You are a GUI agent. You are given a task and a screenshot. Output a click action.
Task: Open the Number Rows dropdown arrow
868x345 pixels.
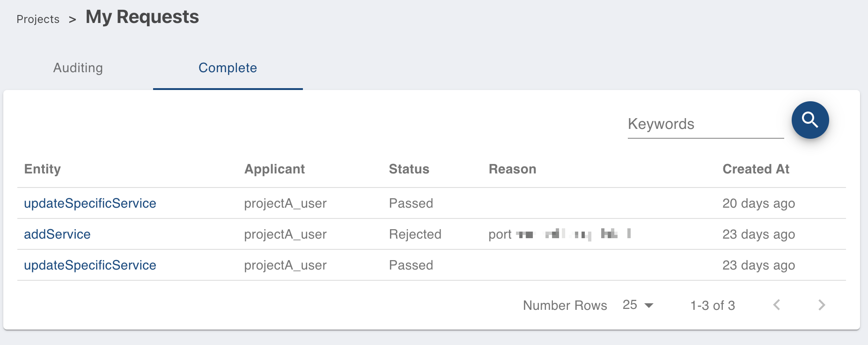649,306
